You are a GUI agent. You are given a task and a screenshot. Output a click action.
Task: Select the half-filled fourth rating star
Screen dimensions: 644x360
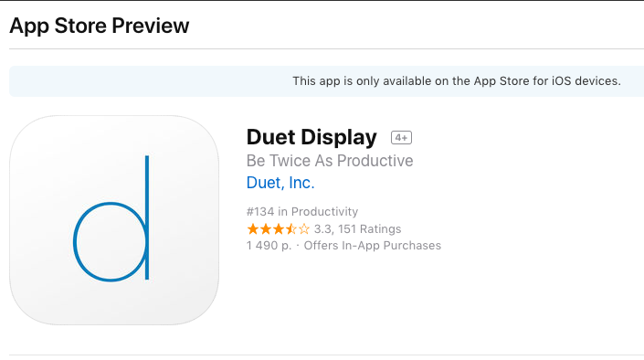coord(291,229)
